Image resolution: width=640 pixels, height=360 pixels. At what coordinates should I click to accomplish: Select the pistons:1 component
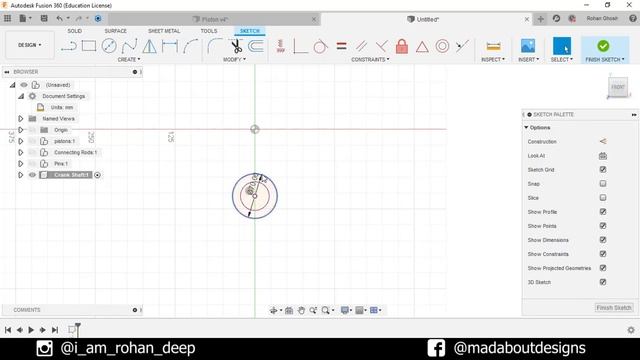pyautogui.click(x=64, y=141)
